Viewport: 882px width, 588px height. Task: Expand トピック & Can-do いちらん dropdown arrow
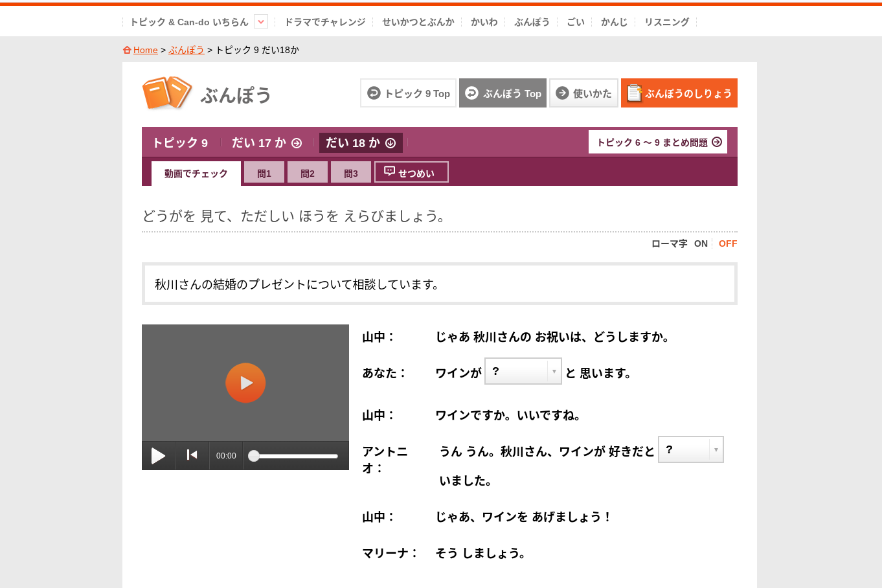[261, 22]
